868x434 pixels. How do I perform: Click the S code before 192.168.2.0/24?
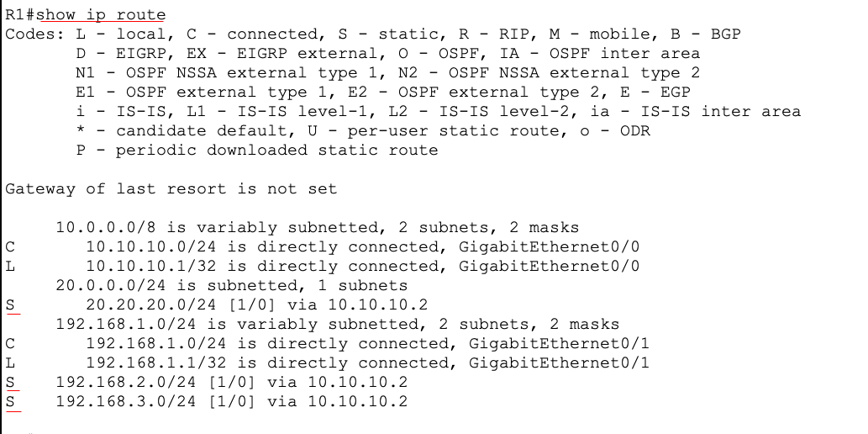pos(10,383)
